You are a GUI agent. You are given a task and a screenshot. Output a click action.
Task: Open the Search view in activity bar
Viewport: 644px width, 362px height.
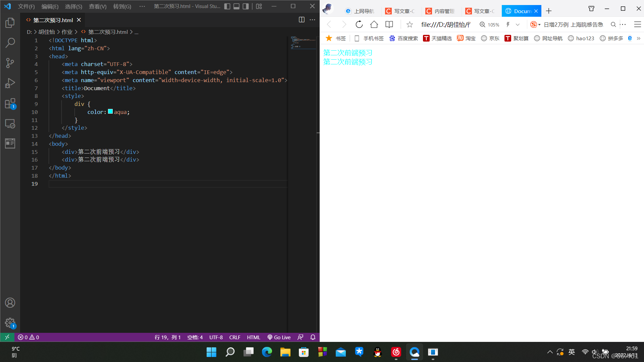[10, 43]
